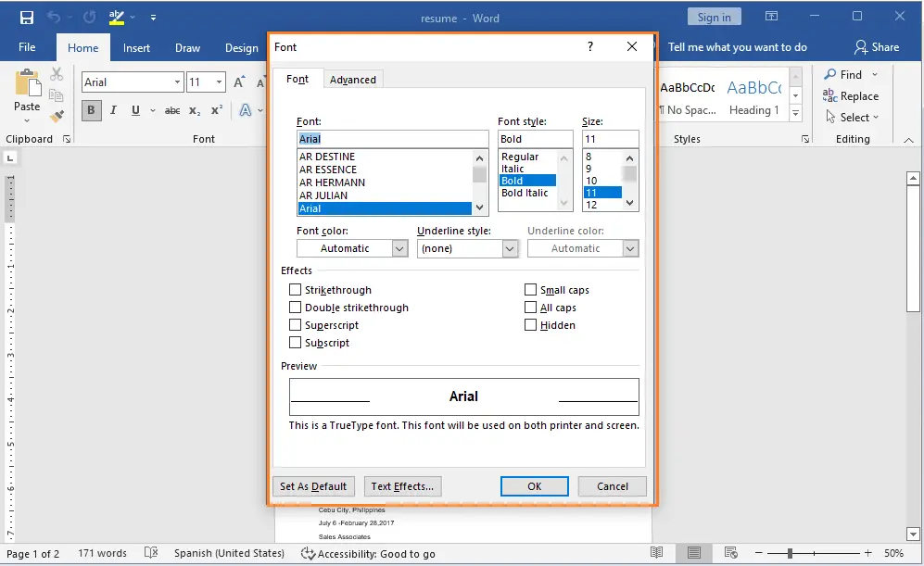Adjust the zoom slider in status bar
Image resolution: width=924 pixels, height=566 pixels.
coord(790,553)
